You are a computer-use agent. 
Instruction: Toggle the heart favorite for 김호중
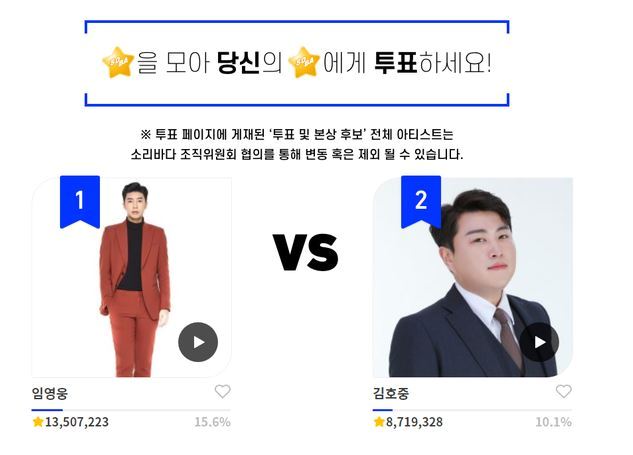coord(564,391)
